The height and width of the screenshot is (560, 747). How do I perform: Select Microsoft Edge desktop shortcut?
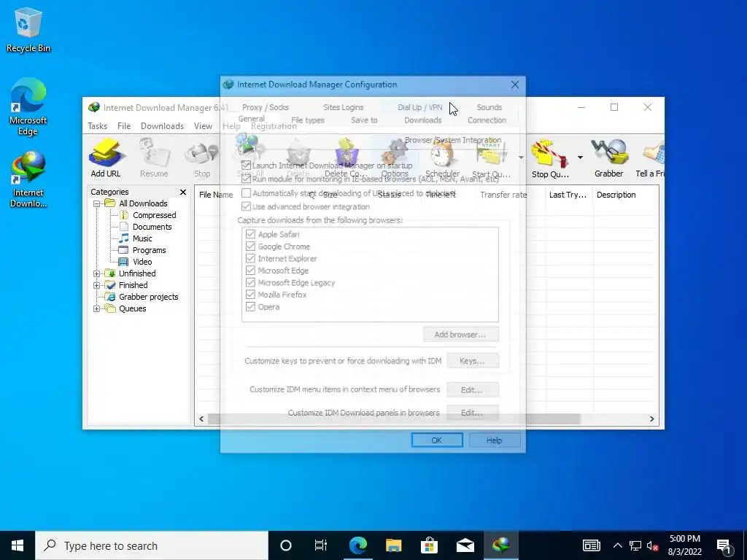(28, 106)
